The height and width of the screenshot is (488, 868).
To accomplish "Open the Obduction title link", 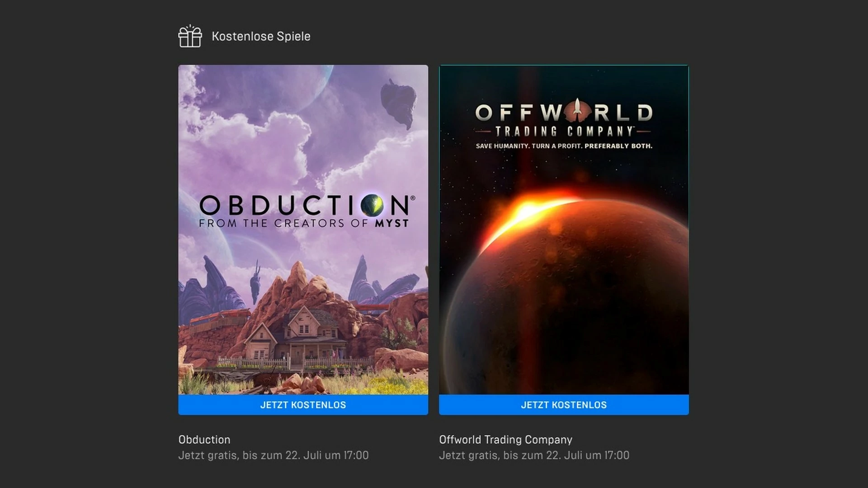I will (x=204, y=440).
